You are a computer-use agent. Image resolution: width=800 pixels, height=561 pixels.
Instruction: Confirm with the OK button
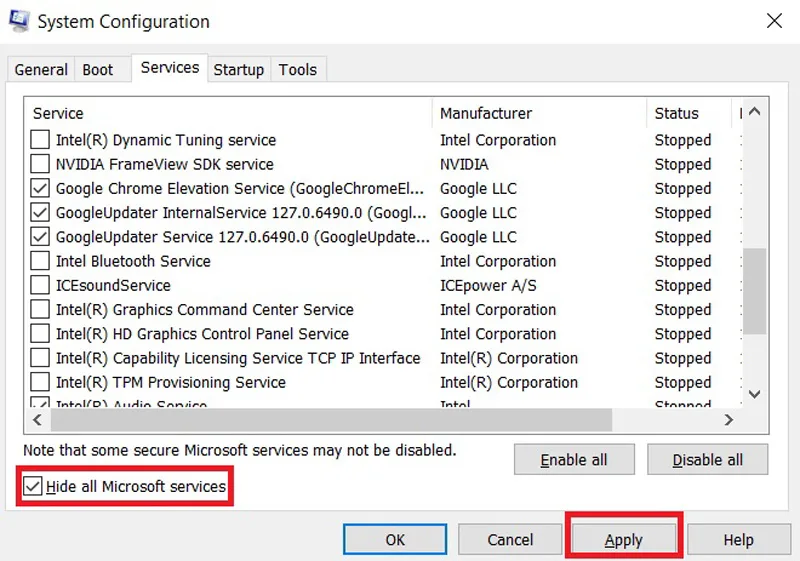pos(395,539)
